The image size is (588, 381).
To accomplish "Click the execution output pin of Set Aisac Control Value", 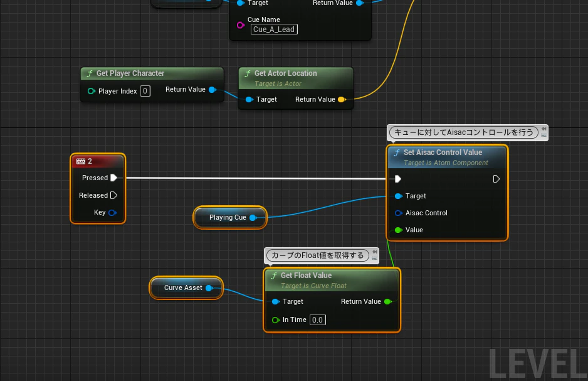I will 496,179.
